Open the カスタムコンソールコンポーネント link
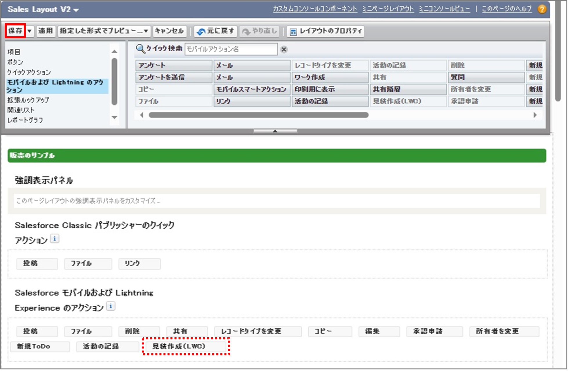 (315, 9)
